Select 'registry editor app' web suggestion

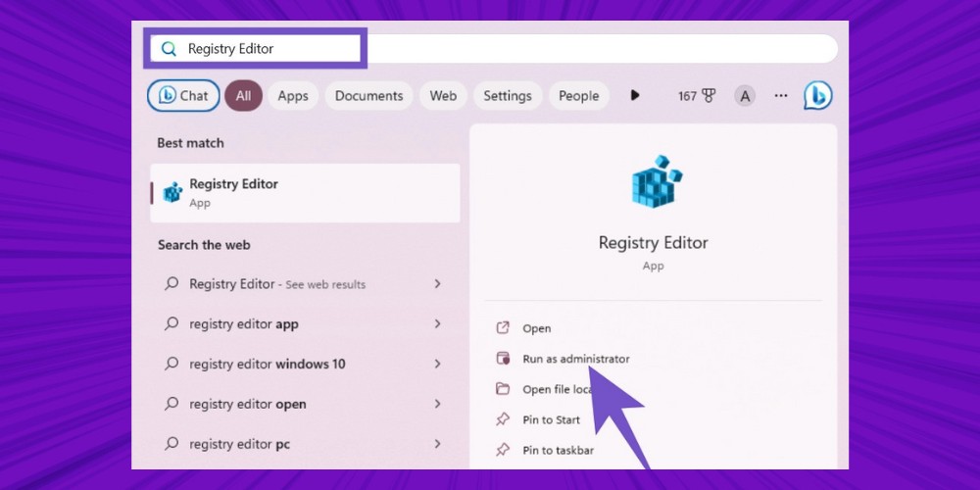tap(305, 323)
